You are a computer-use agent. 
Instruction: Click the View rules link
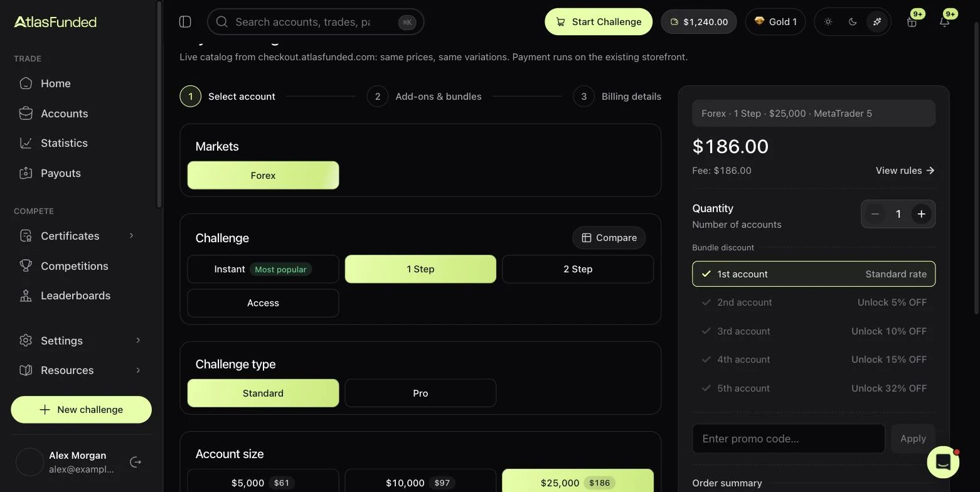[905, 171]
